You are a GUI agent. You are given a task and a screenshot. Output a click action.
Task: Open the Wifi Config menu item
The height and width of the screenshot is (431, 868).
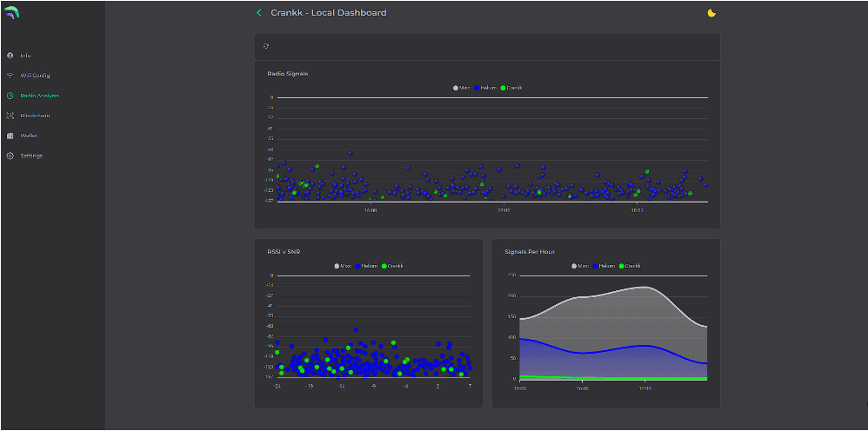click(x=36, y=76)
